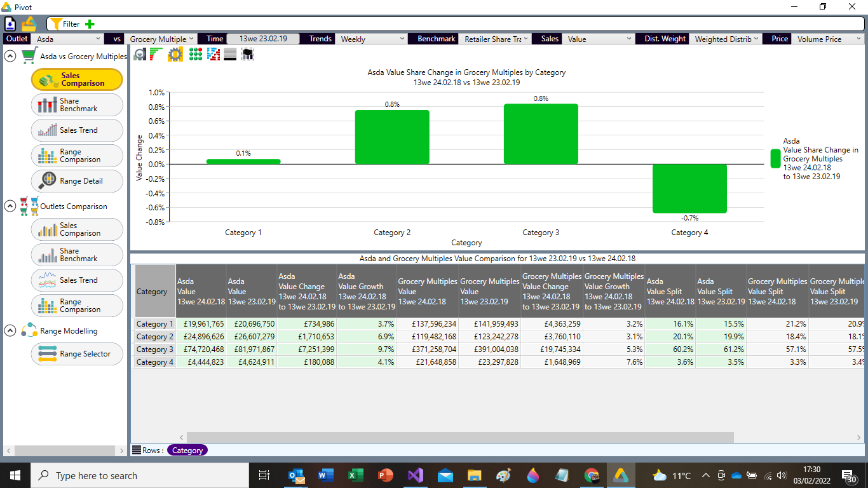Open the Trends dropdown showing Weekly
The image size is (868, 488).
coord(371,39)
